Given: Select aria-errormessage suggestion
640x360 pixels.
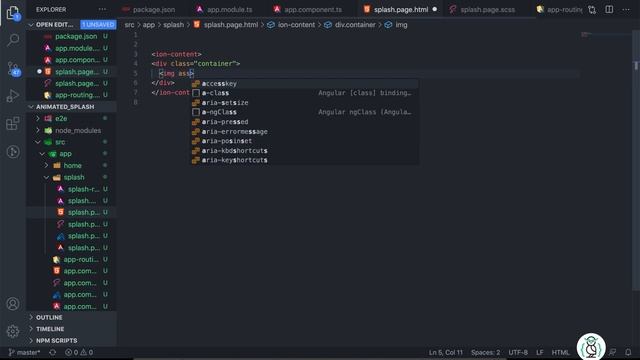Looking at the screenshot, I should tap(305, 132).
